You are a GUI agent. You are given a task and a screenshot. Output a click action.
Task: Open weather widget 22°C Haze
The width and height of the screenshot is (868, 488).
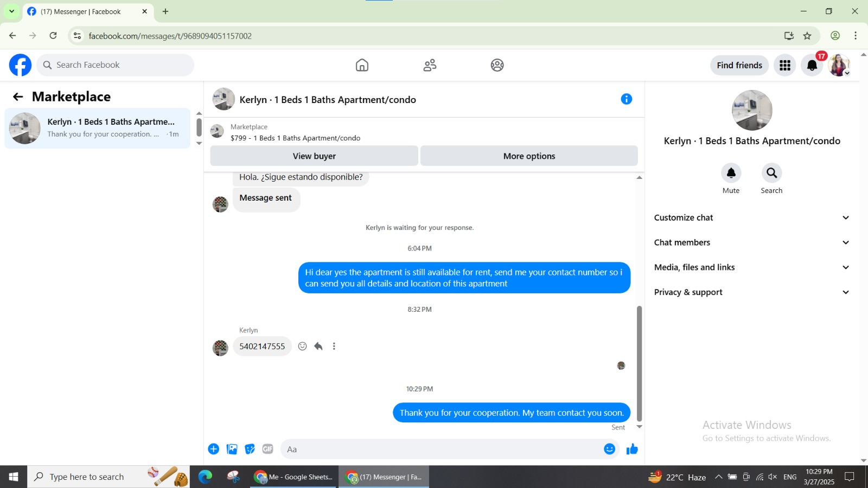677,477
